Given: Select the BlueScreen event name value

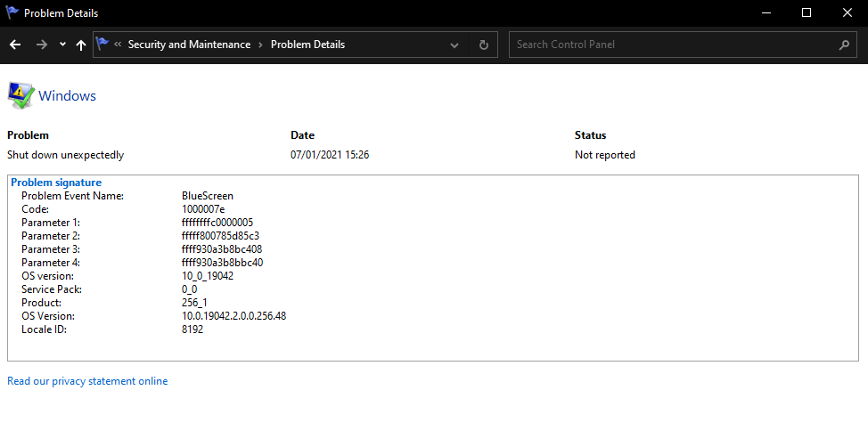Looking at the screenshot, I should 208,196.
